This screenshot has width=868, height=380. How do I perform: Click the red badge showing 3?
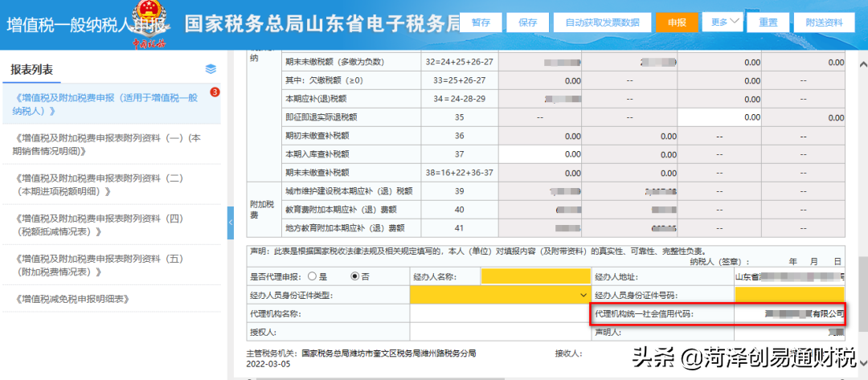tap(215, 92)
